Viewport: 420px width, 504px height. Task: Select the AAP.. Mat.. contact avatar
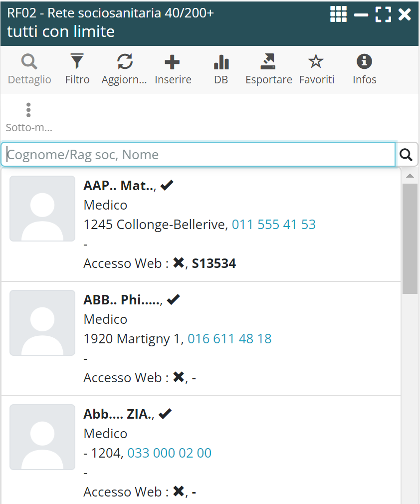(x=42, y=209)
